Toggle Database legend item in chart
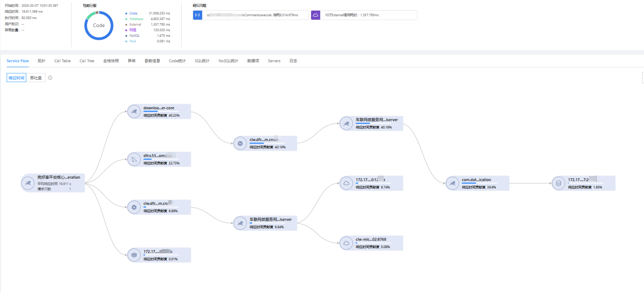 pyautogui.click(x=136, y=19)
